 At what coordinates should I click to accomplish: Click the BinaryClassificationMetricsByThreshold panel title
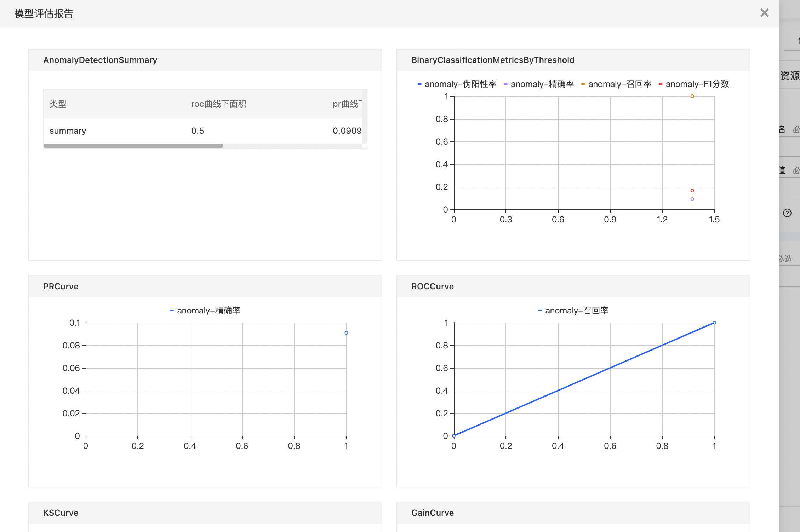pos(493,60)
